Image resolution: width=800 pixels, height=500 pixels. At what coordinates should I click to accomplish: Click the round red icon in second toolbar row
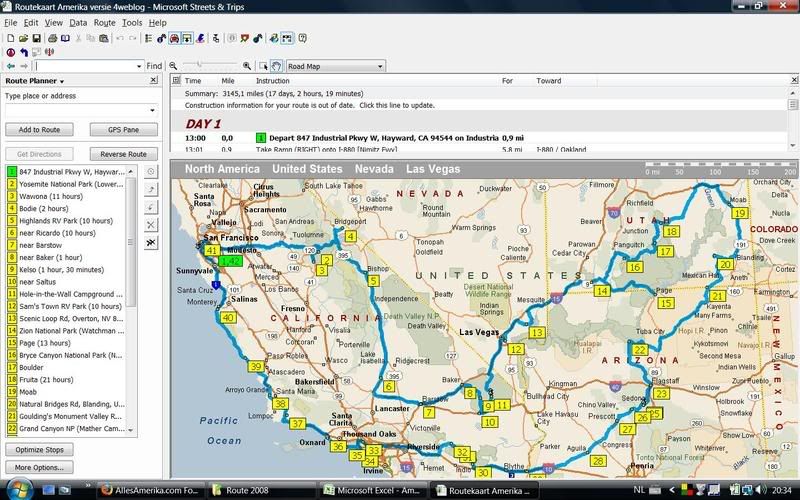point(11,52)
